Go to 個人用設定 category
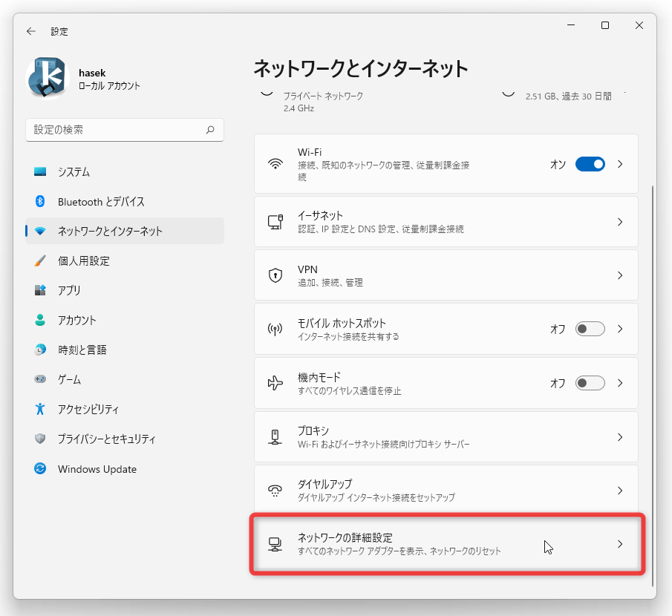Image resolution: width=672 pixels, height=616 pixels. coord(125,261)
